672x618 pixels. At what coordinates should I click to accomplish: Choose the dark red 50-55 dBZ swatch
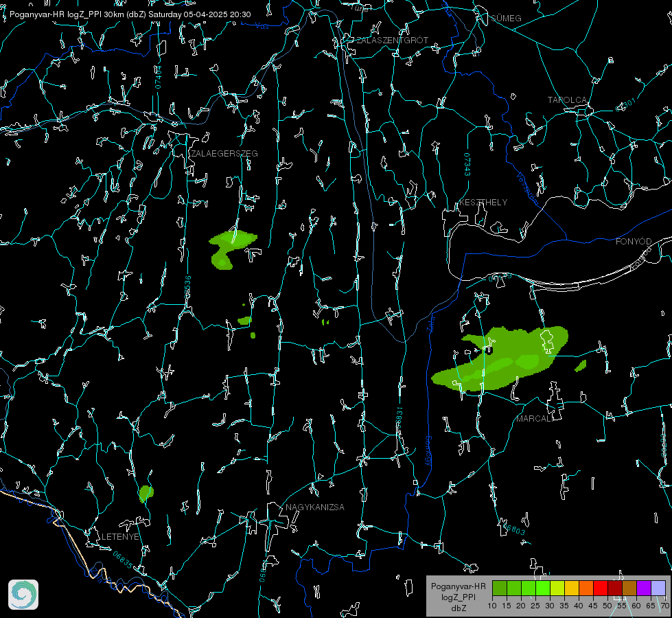[x=615, y=588]
